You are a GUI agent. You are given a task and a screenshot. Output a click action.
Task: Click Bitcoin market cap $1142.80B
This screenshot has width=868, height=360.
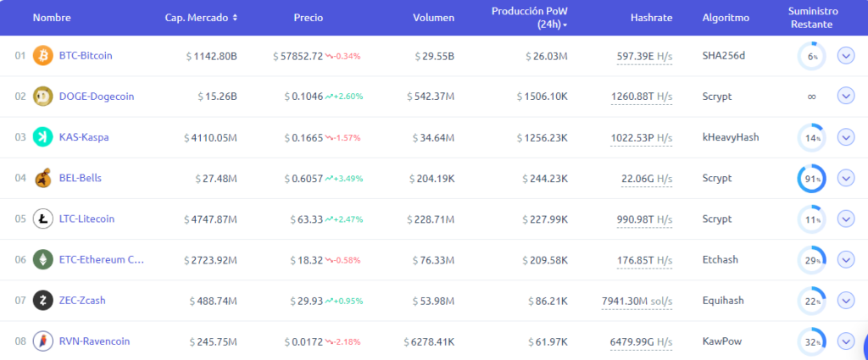(x=211, y=56)
